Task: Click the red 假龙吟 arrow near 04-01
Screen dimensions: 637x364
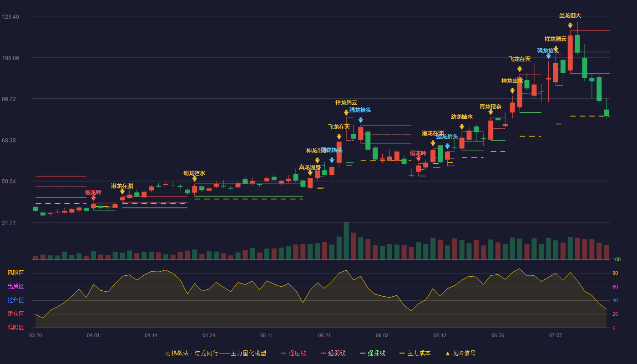Action: (93, 198)
